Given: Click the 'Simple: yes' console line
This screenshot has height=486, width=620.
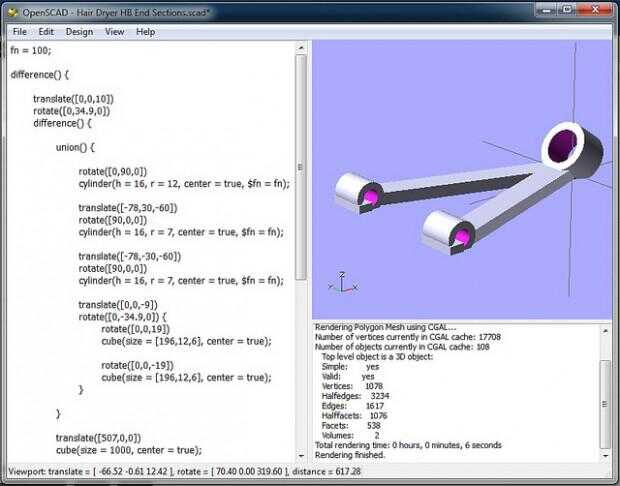Looking at the screenshot, I should [351, 367].
